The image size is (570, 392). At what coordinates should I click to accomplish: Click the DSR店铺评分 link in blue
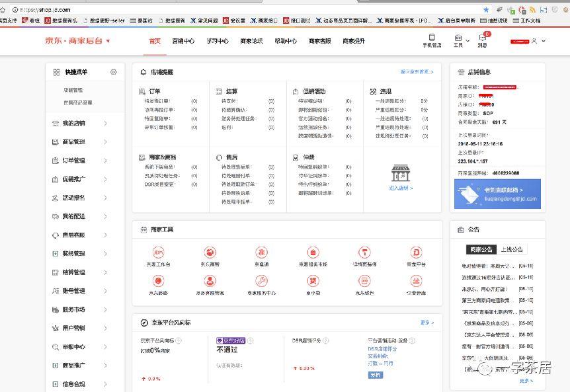click(382, 349)
